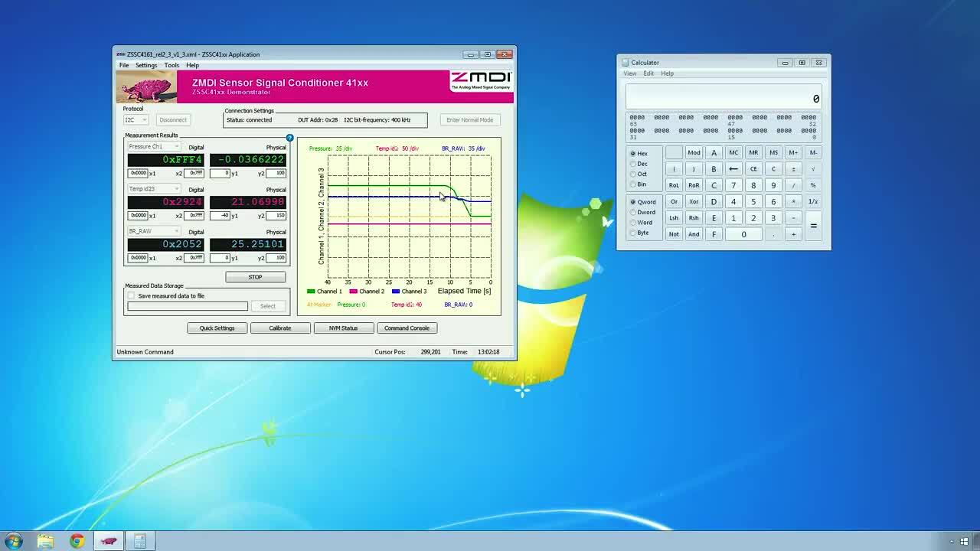
Task: Open the Settings menu in ZSSC41xx
Action: [x=146, y=65]
